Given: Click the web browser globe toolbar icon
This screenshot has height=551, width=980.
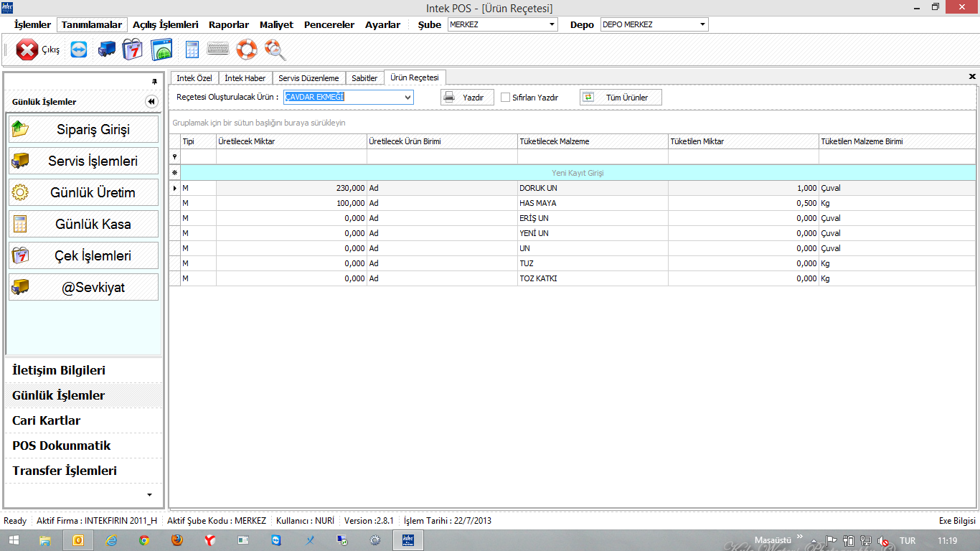Looking at the screenshot, I should point(161,50).
